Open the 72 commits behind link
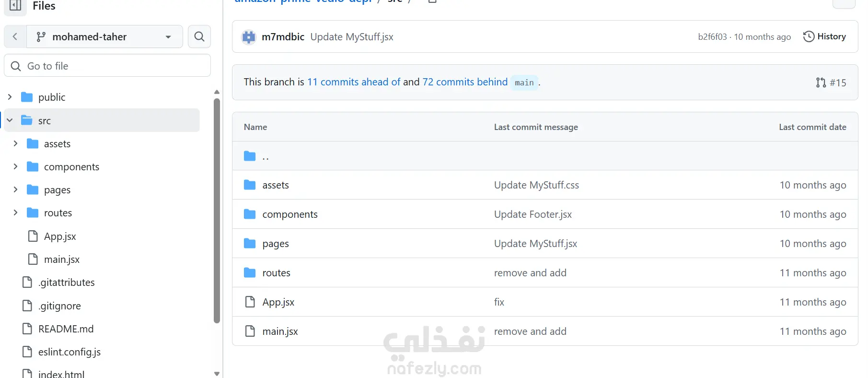This screenshot has height=378, width=868. tap(465, 82)
